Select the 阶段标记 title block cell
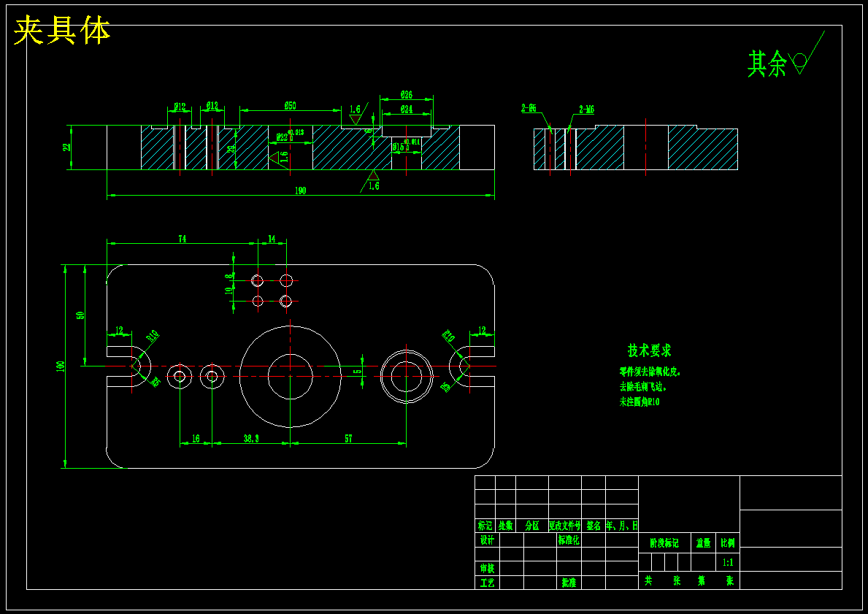868x614 pixels. click(664, 544)
